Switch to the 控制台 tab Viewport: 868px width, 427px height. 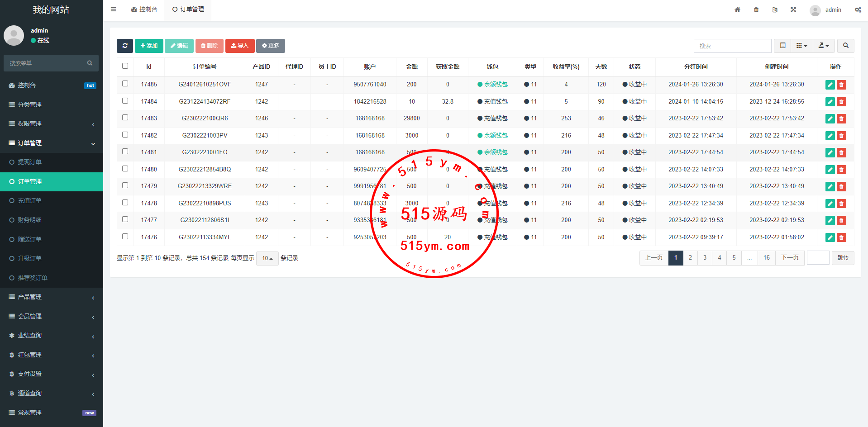click(x=144, y=9)
